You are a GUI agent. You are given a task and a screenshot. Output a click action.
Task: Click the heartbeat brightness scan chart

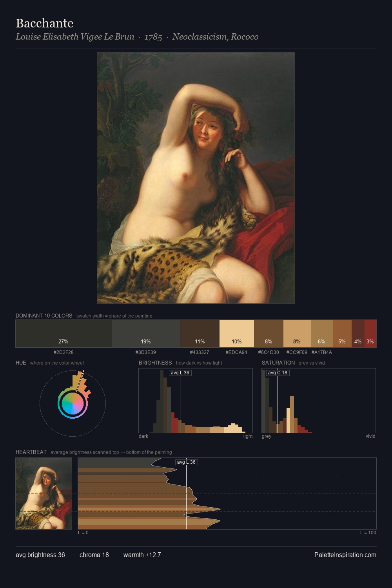[x=227, y=494]
